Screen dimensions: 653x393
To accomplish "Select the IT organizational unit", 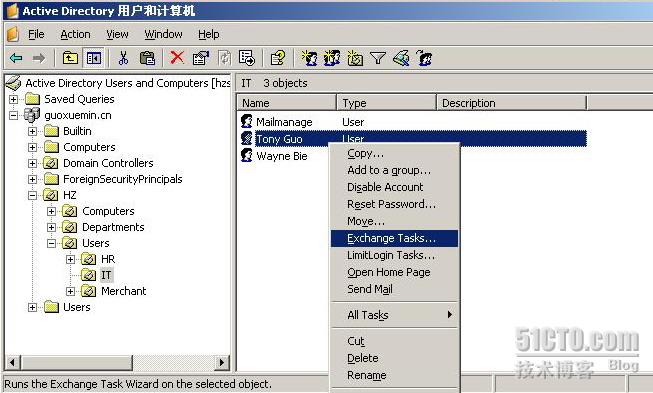I will [106, 275].
